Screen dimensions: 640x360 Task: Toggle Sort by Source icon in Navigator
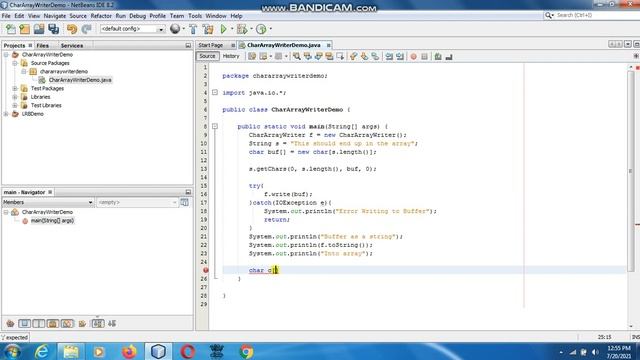(112, 324)
